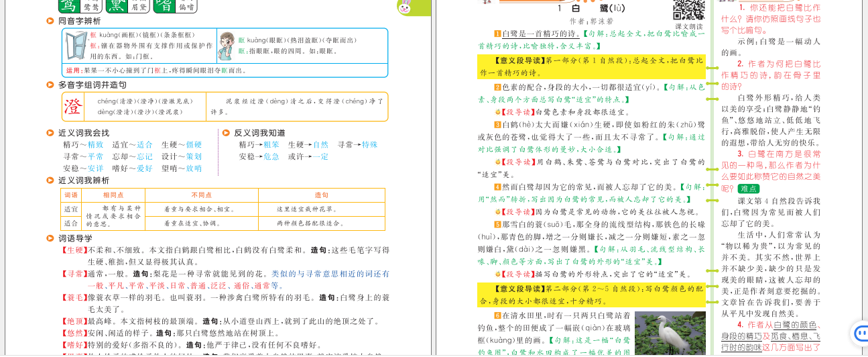Click the rabbit mascot icon
This screenshot has height=357, width=868.
[x=405, y=8]
